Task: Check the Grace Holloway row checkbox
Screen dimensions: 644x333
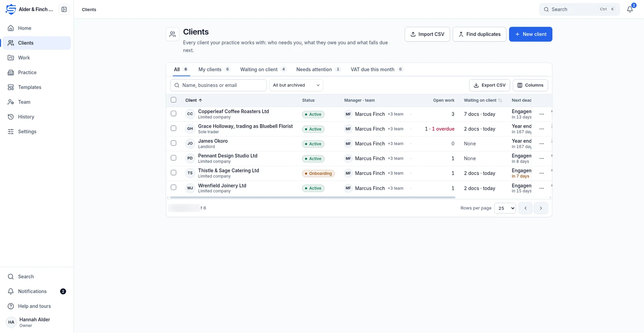Action: point(173,128)
